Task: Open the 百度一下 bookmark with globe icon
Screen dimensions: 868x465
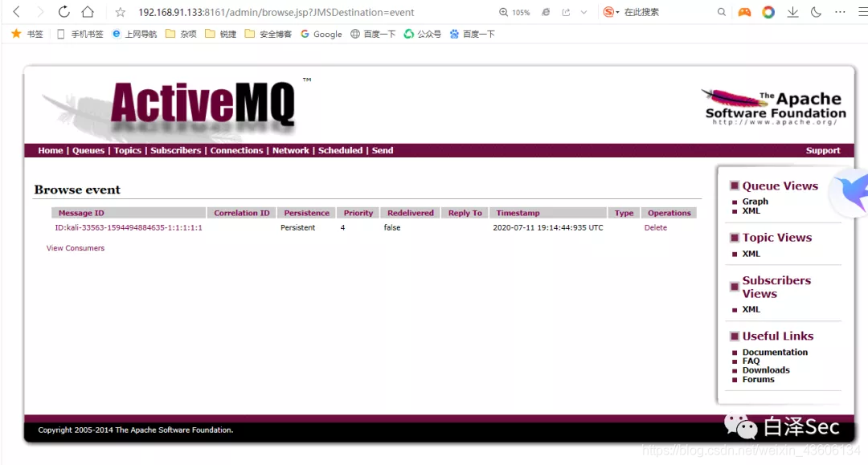Action: (x=373, y=34)
